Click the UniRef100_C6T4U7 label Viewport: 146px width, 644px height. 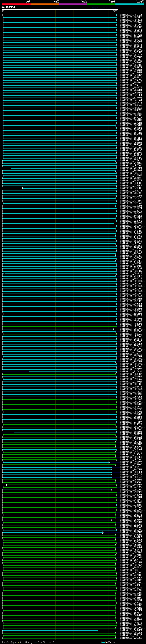(x=131, y=125)
